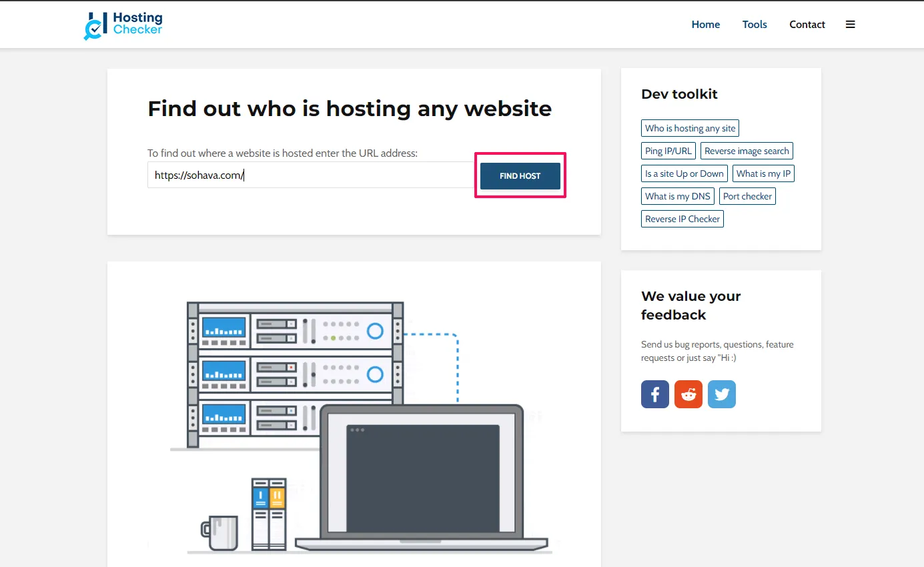Open the Ping IP/URL tool

(668, 151)
